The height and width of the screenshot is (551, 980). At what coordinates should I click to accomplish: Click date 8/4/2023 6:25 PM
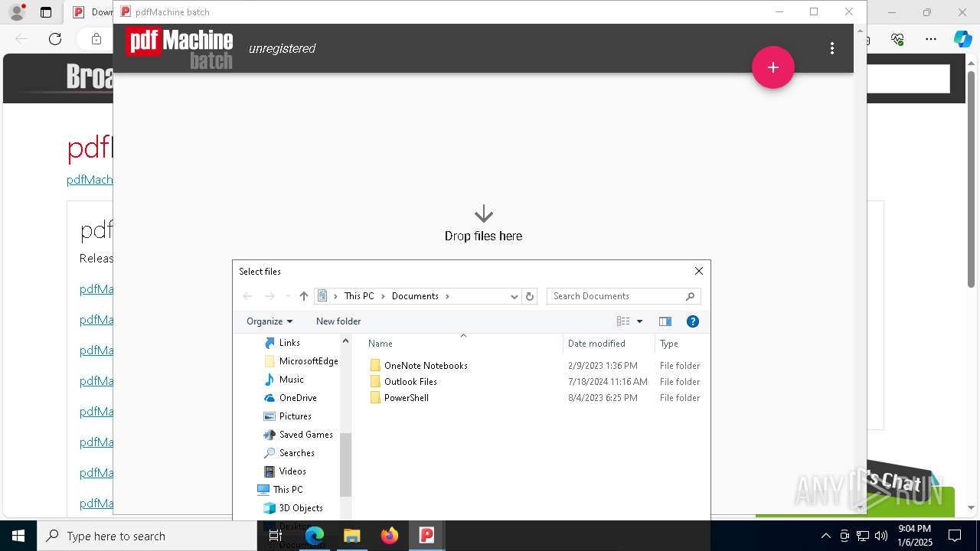point(603,398)
